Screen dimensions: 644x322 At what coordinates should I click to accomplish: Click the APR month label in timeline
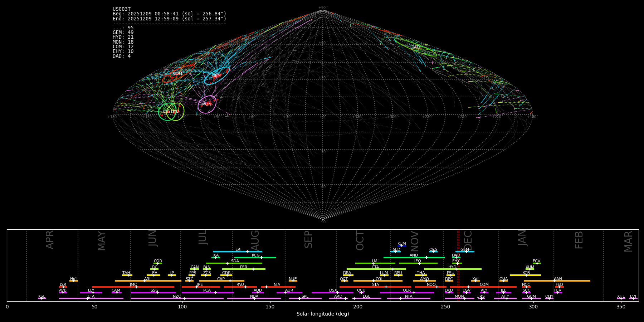(50, 240)
